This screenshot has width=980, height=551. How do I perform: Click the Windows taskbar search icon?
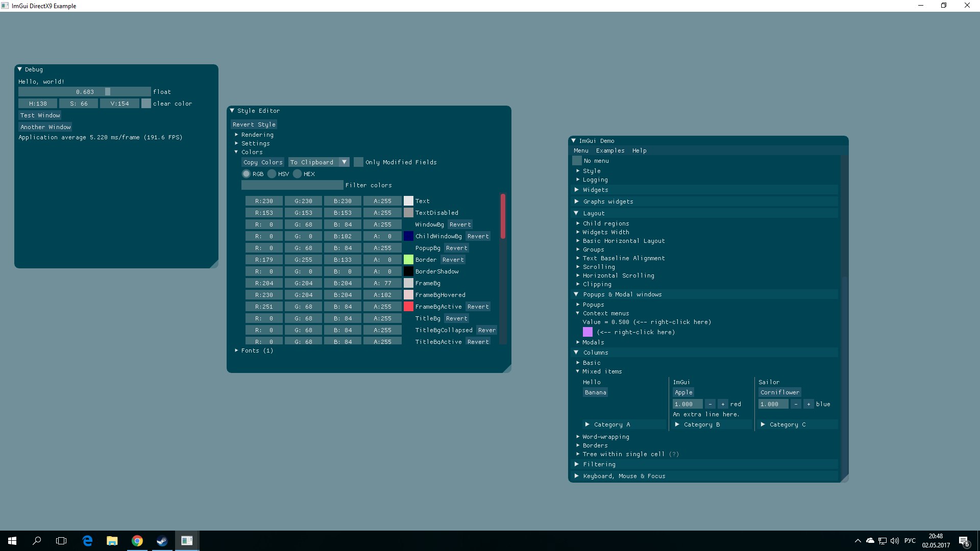pyautogui.click(x=36, y=540)
